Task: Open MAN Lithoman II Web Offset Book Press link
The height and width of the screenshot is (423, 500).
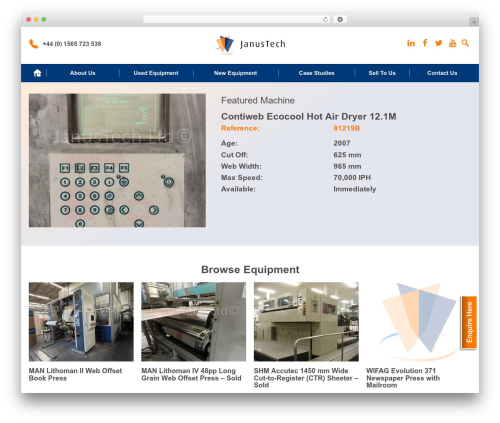Action: tap(75, 374)
